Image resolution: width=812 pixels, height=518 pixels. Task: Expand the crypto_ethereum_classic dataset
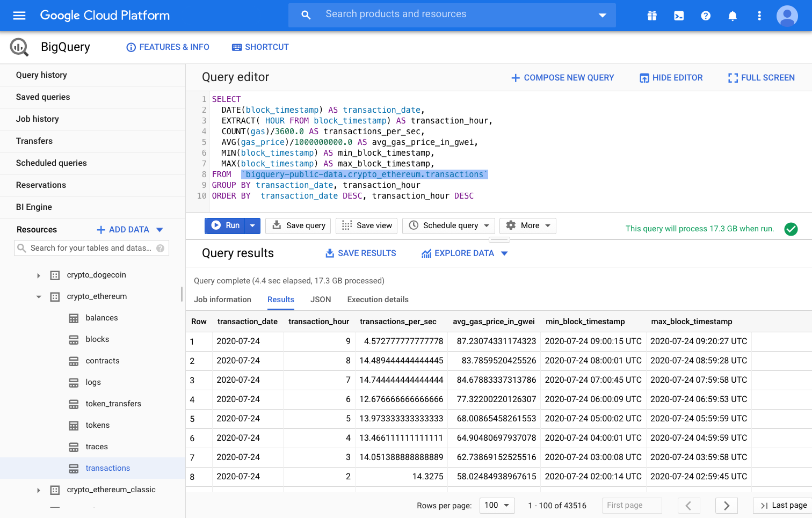(x=39, y=490)
